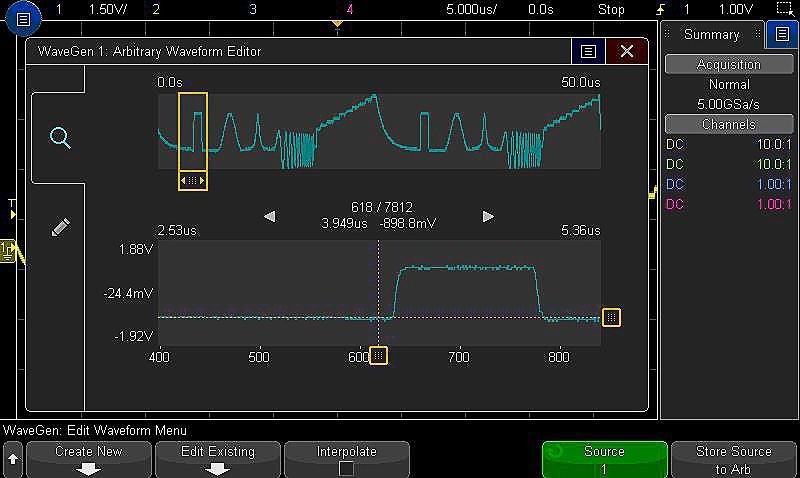Click the -898.8mV voltage readout
The width and height of the screenshot is (800, 478).
point(408,224)
